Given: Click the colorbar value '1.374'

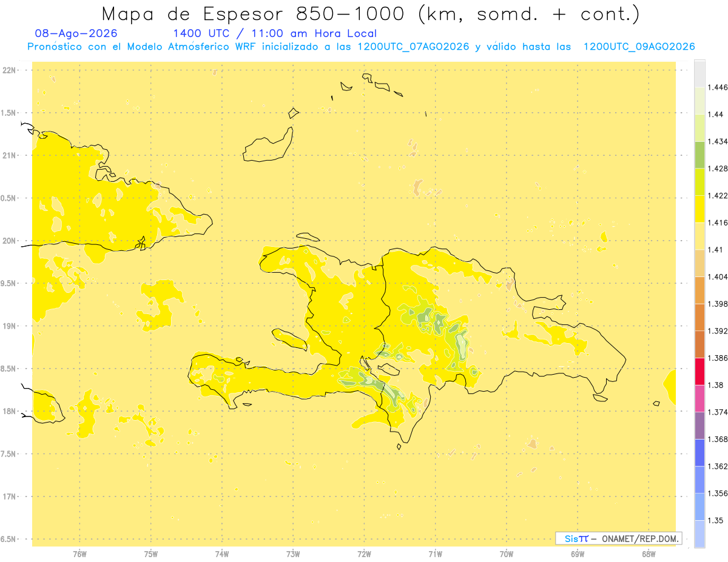Looking at the screenshot, I should pyautogui.click(x=718, y=412).
